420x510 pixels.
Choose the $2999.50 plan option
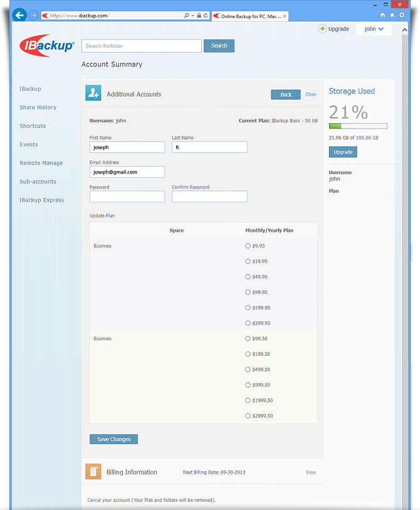[248, 415]
